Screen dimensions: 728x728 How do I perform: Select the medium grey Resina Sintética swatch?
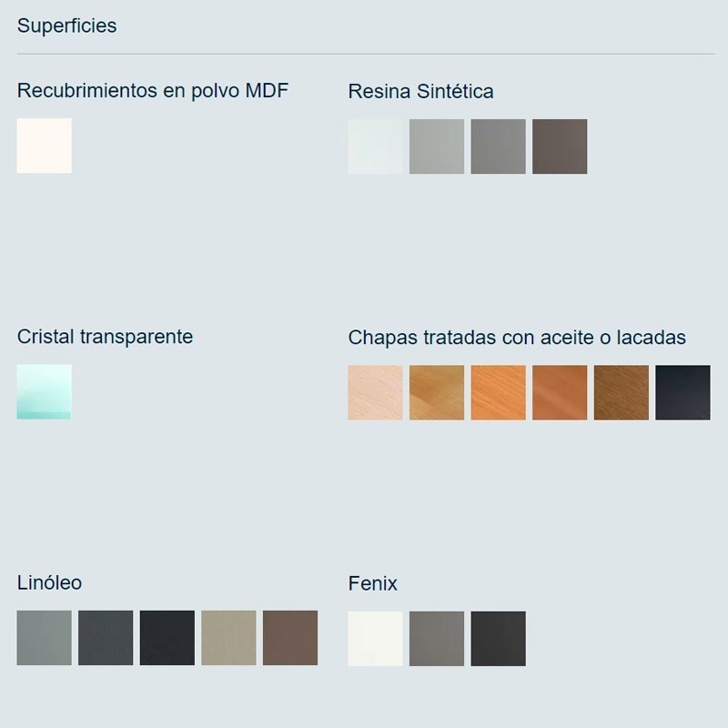pyautogui.click(x=498, y=147)
